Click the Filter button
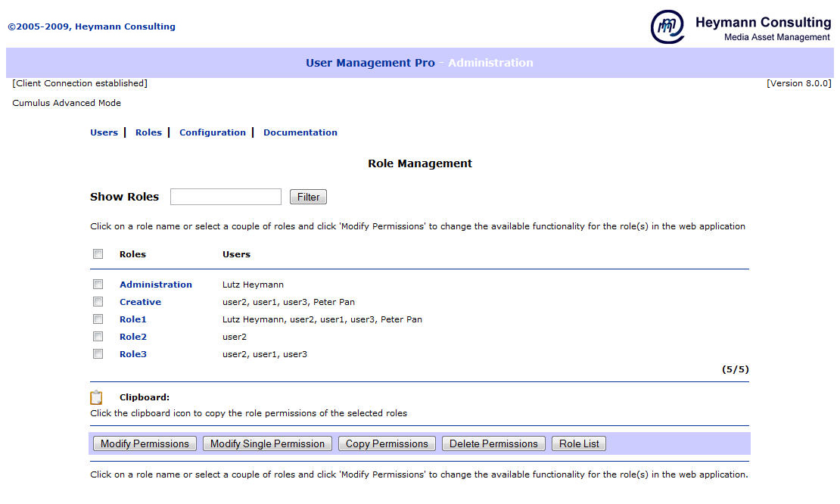Image resolution: width=840 pixels, height=504 pixels. [x=308, y=197]
